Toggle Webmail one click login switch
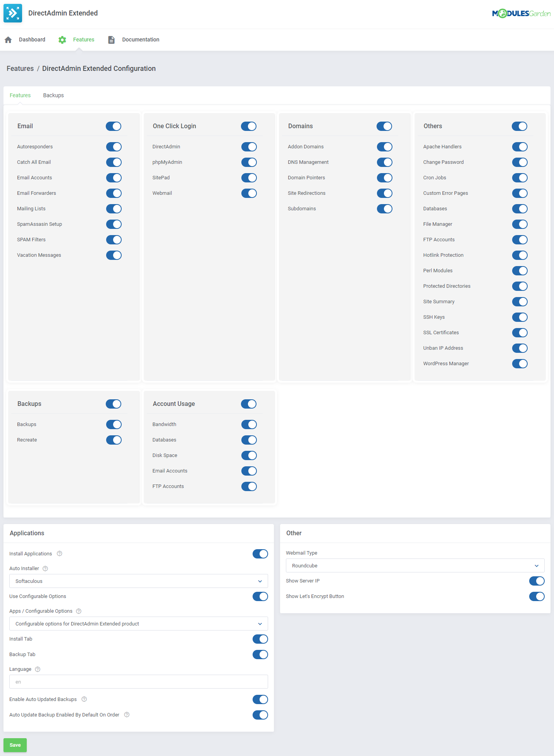Screen dimensions: 554x756 click(x=249, y=193)
